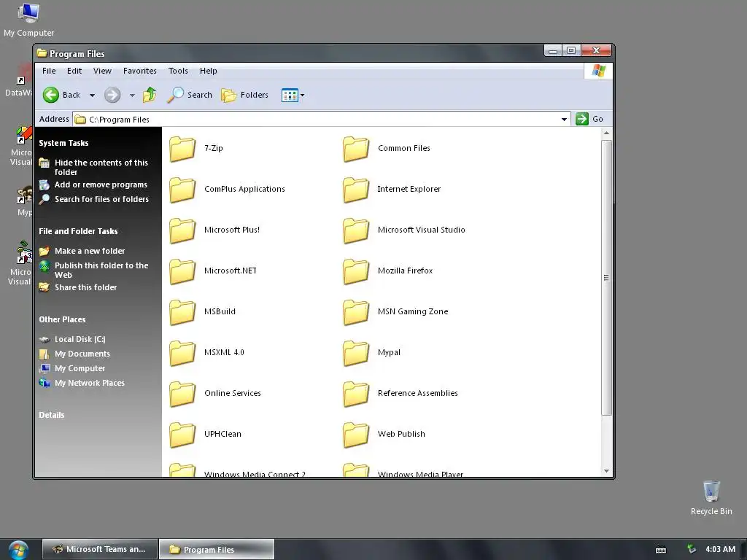The width and height of the screenshot is (747, 560).
Task: Select the Mozilla Firefox folder icon
Action: (356, 271)
